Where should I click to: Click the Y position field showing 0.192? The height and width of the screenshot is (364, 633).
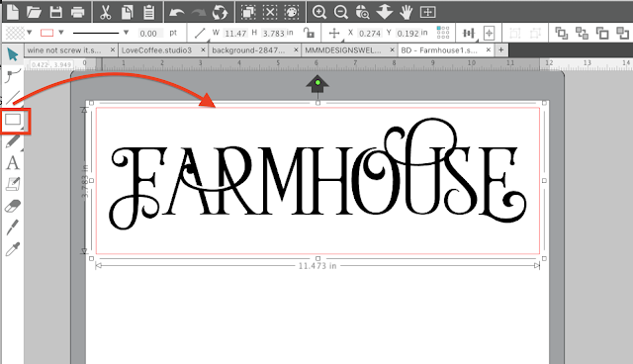(x=407, y=33)
